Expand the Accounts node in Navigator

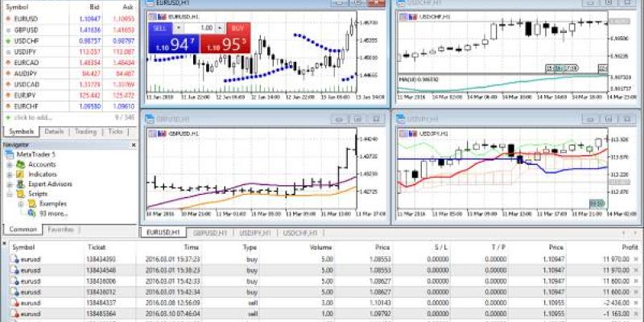tap(9, 165)
